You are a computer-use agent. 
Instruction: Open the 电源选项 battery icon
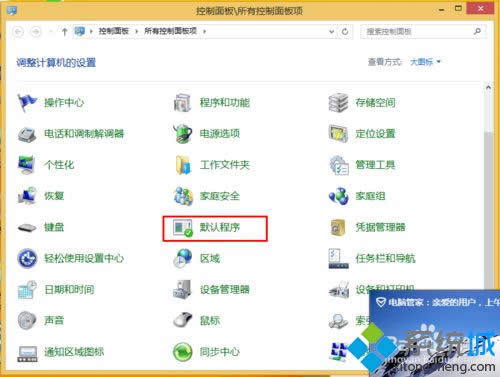(x=182, y=134)
